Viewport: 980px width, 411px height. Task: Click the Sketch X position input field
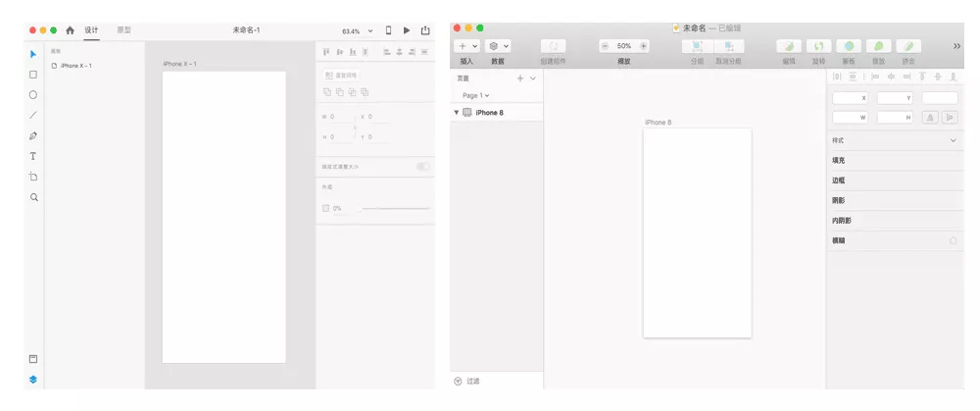pos(851,98)
